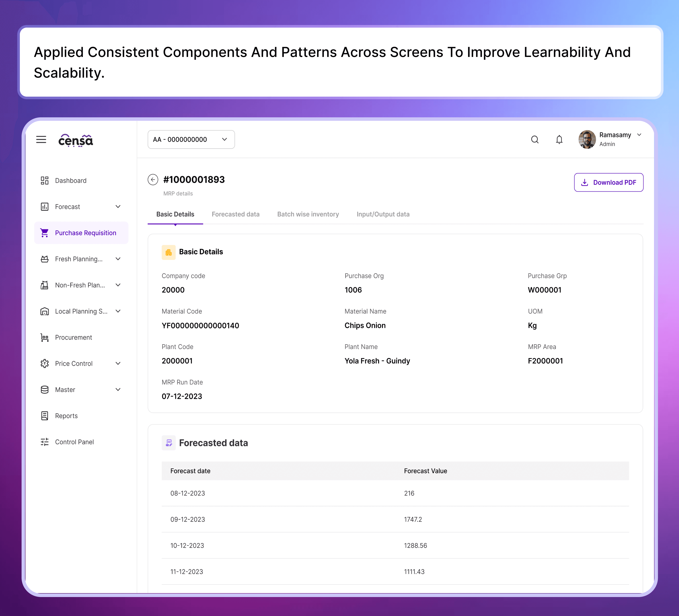The height and width of the screenshot is (616, 679).
Task: Click the Reports document icon
Action: [44, 416]
